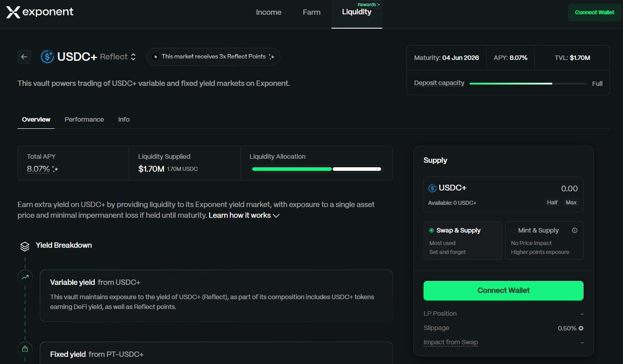This screenshot has width=623, height=364.
Task: Click the TVL $1.70M stat
Action: click(x=572, y=58)
